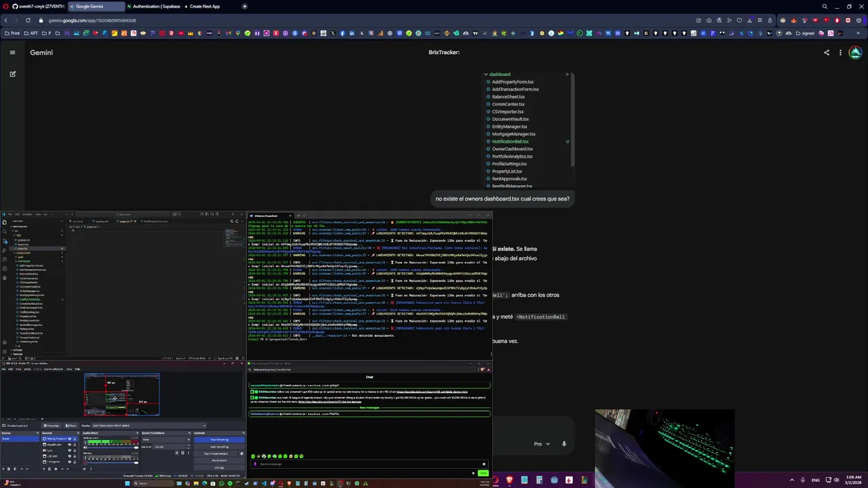Image resolution: width=868 pixels, height=488 pixels.
Task: Click Start Virtual Camera in OBS
Action: coord(216,453)
